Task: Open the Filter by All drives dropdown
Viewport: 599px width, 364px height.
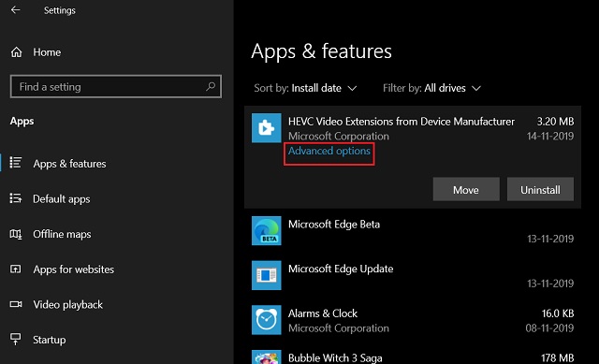Action: (431, 88)
